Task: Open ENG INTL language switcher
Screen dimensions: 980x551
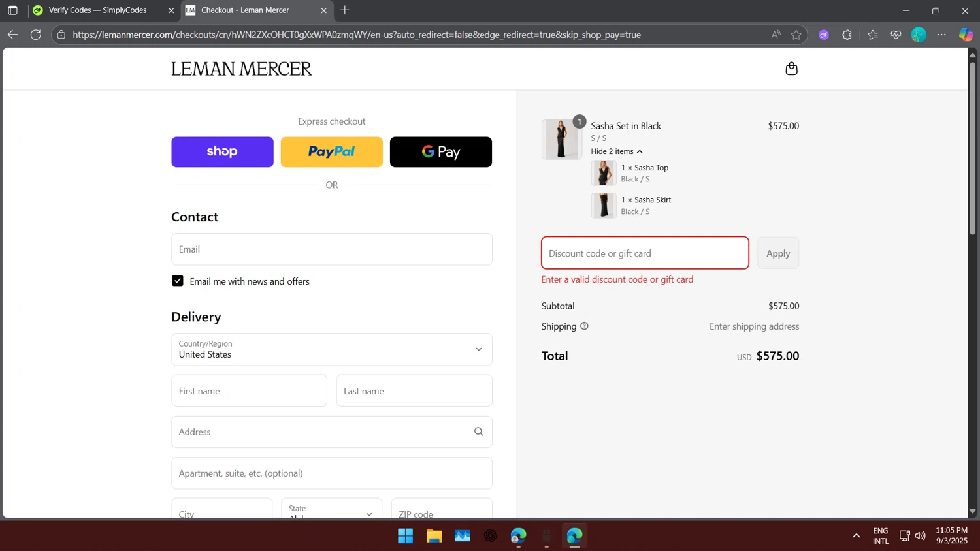Action: point(881,535)
